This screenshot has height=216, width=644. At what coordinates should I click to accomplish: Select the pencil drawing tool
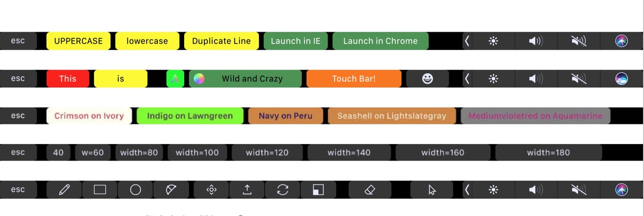[64, 190]
